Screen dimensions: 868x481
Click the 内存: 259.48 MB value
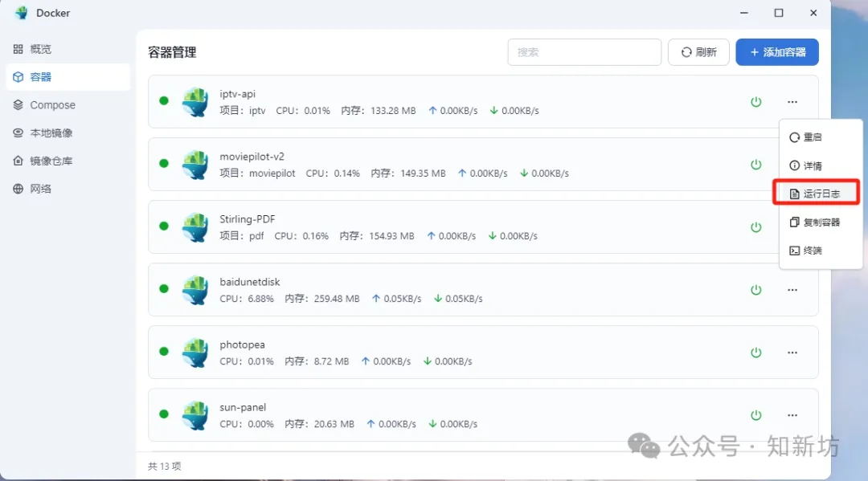[x=322, y=299]
